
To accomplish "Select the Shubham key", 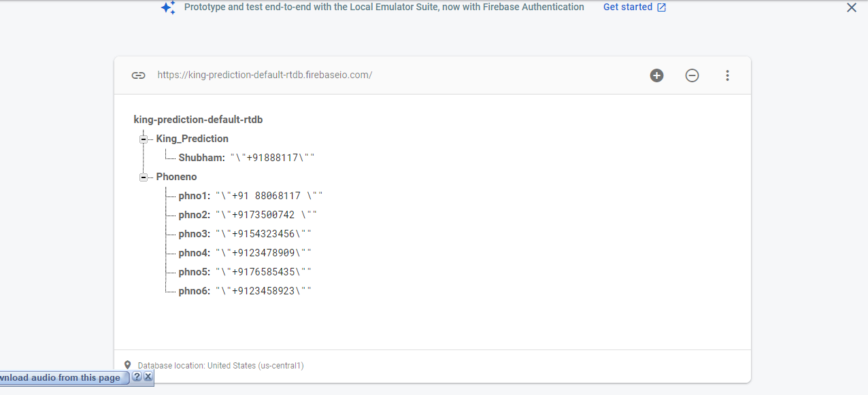I will point(201,158).
